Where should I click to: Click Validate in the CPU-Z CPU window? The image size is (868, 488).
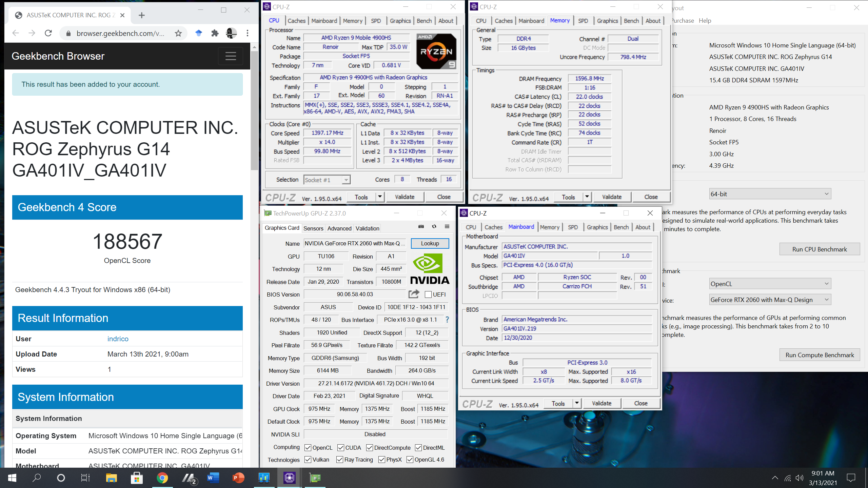[x=405, y=197]
